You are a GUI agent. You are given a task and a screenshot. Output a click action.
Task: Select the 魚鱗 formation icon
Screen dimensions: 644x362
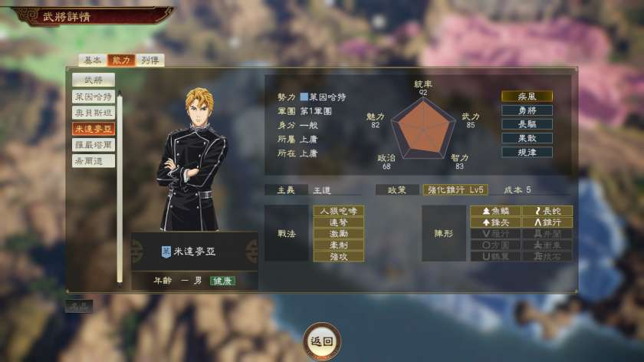tap(496, 211)
